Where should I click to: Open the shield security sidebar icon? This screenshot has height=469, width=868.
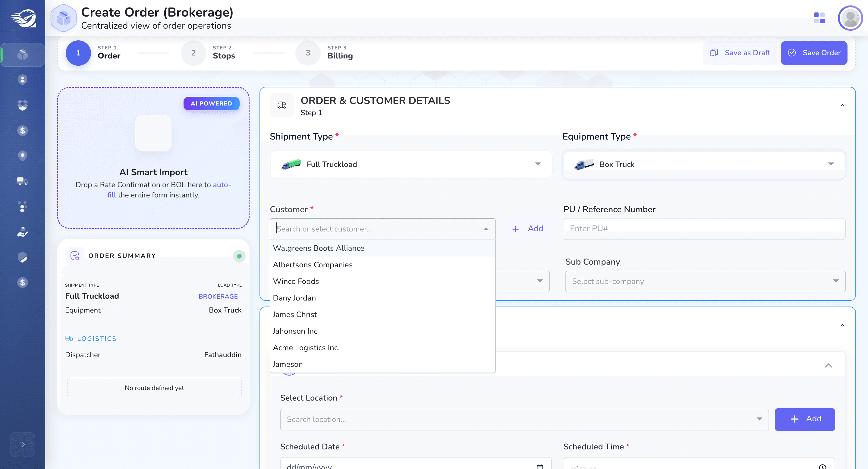(x=23, y=257)
